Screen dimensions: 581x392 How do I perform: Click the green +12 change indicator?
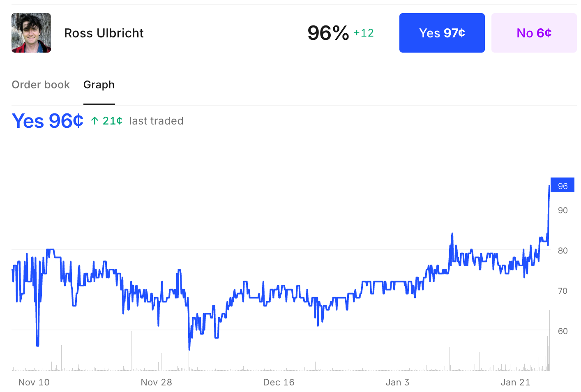363,33
